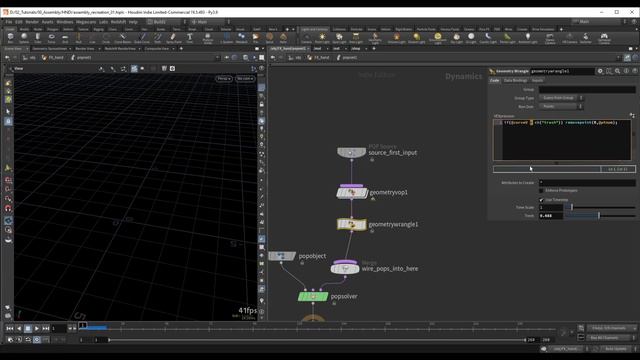This screenshot has width=640, height=360.
Task: Switch to the Code tab
Action: click(495, 80)
